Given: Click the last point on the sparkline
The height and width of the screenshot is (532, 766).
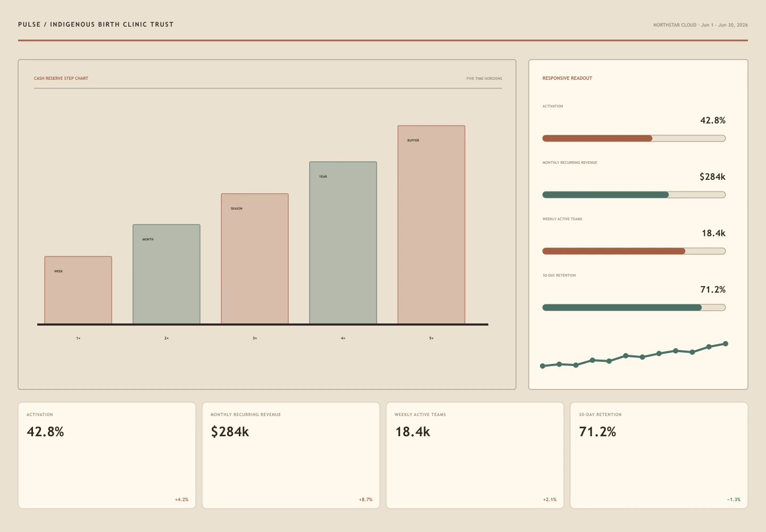Looking at the screenshot, I should coord(726,344).
